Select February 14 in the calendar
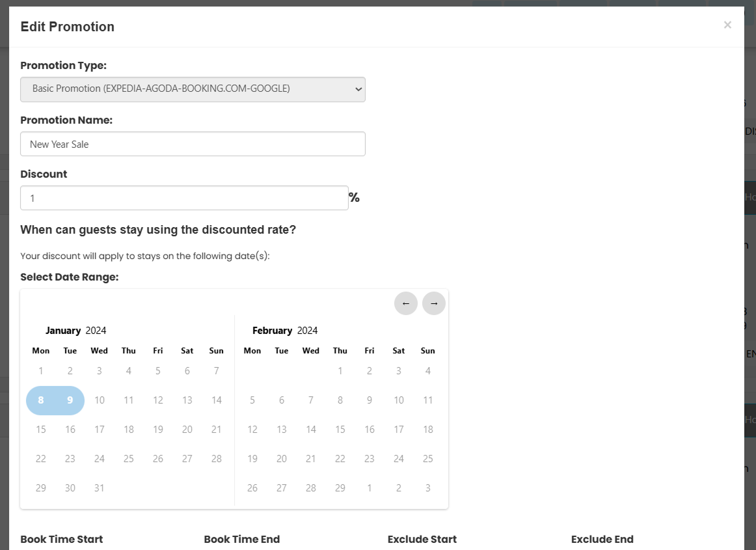Screen dimensions: 756x550 click(x=311, y=430)
